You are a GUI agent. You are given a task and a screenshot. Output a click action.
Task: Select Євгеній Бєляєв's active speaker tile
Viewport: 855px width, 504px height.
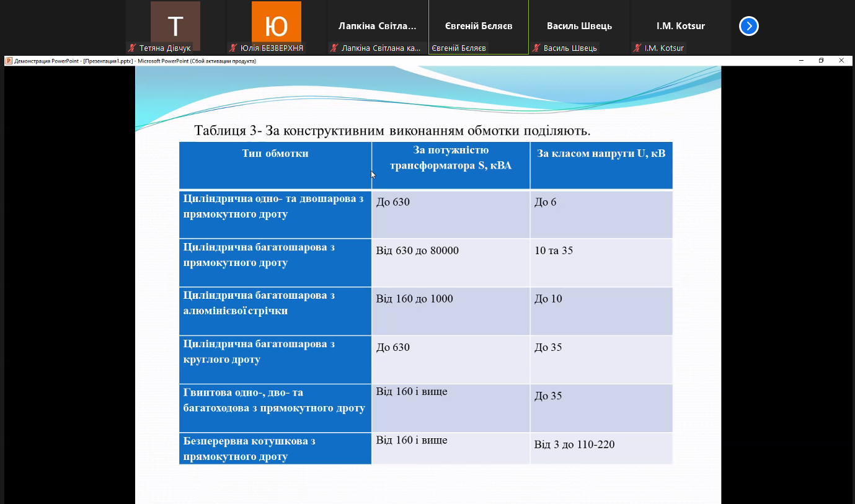479,26
